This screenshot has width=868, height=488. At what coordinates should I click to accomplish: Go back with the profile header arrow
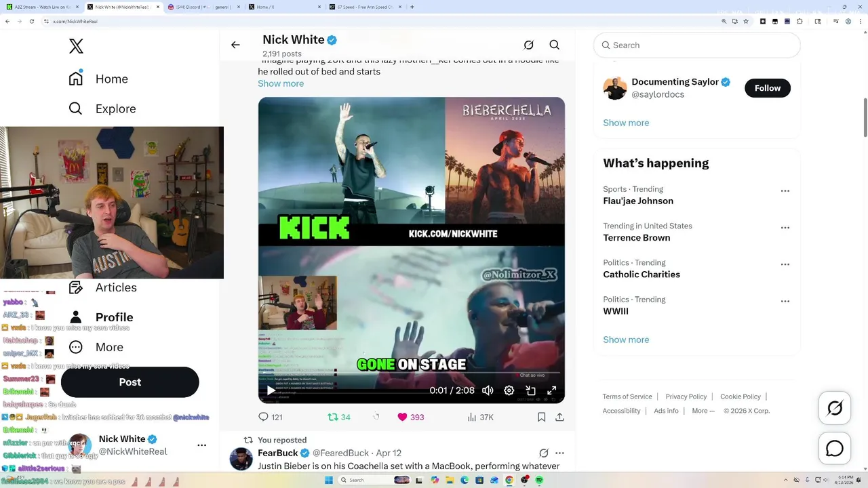[235, 45]
